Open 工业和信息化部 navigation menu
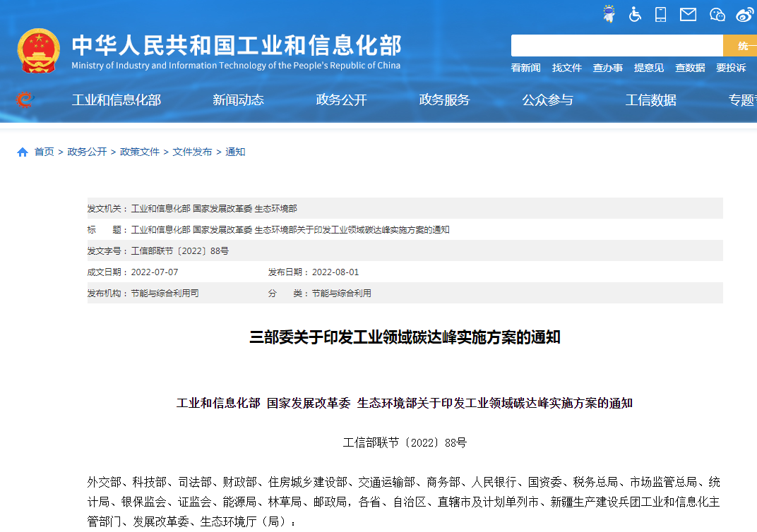 pos(117,100)
